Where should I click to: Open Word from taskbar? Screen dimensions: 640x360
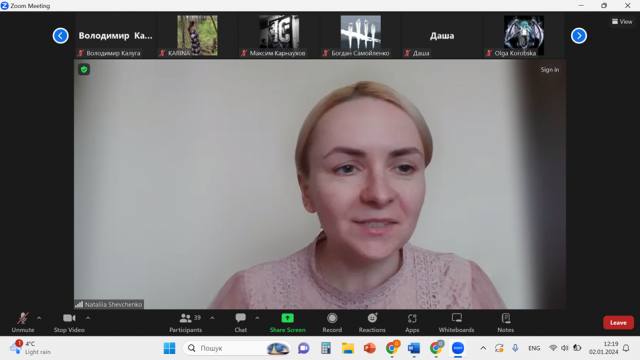coord(414,348)
